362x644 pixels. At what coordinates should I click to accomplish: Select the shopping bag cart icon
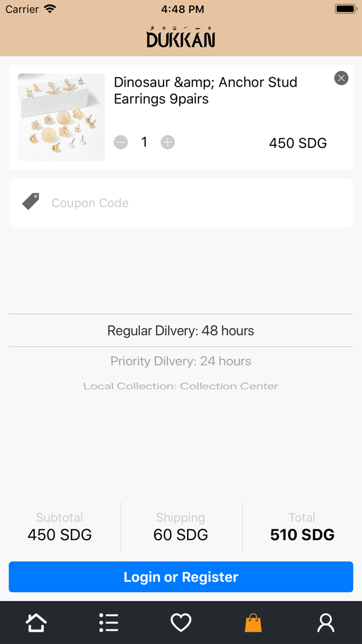point(253,623)
